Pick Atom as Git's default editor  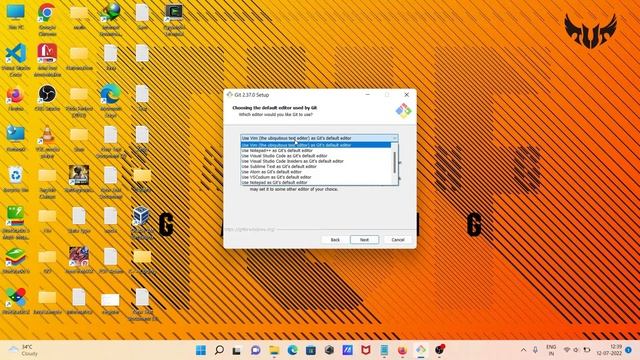pos(316,171)
